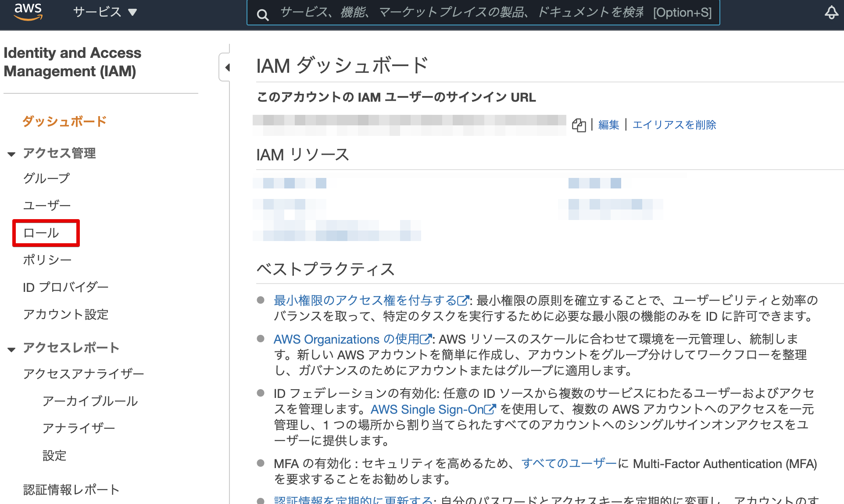This screenshot has height=504, width=844.
Task: Open AWS Organizations の使用 link
Action: click(x=353, y=339)
